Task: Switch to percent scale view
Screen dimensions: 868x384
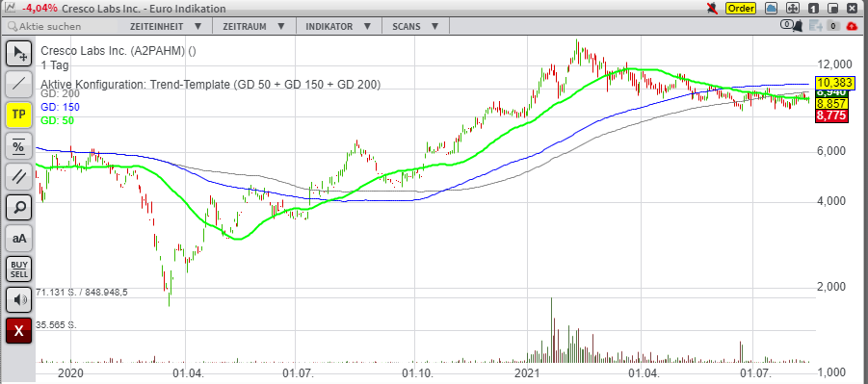Action: 19,145
